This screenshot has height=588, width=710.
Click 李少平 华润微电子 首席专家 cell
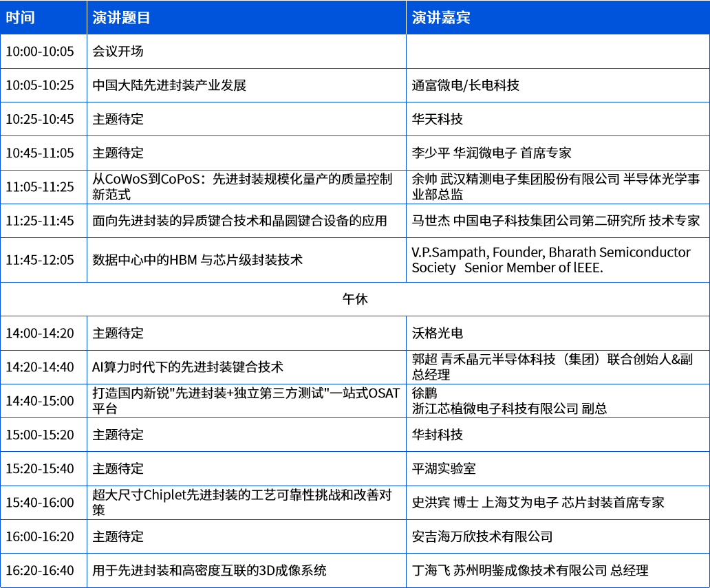tap(558, 153)
